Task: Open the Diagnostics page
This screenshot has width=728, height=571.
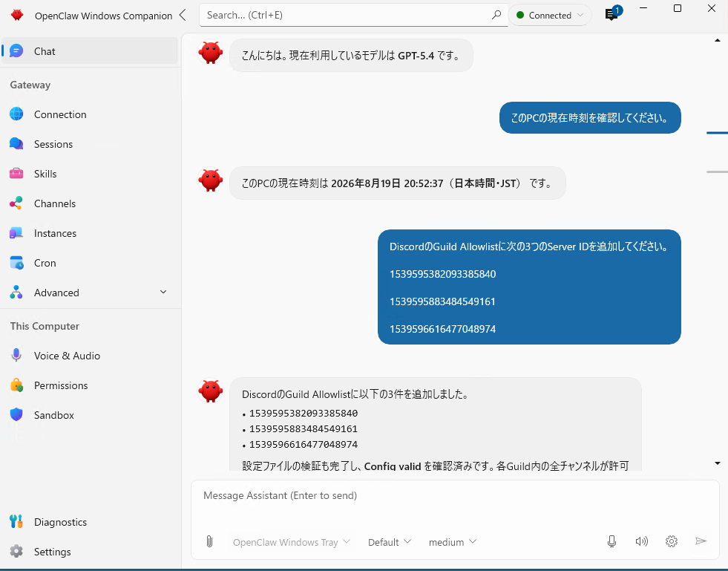Action: tap(90, 522)
